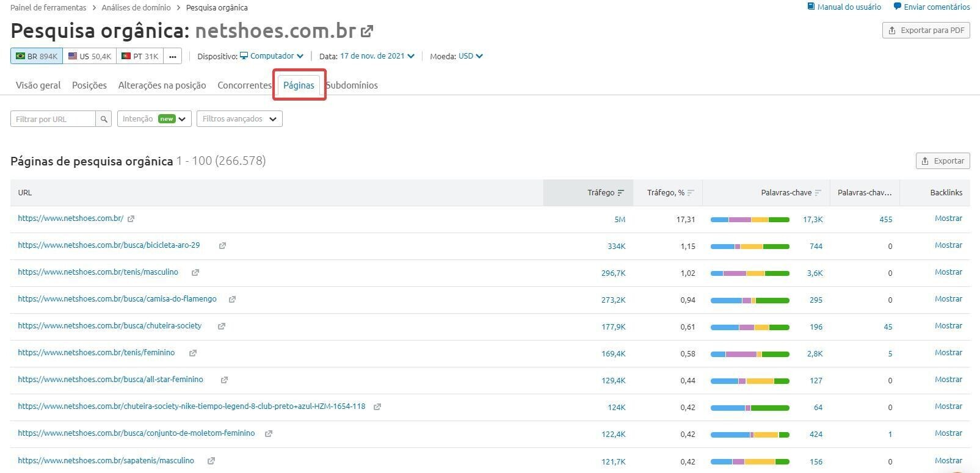
Task: Open the Dispositivo Computador dropdown
Action: click(272, 56)
